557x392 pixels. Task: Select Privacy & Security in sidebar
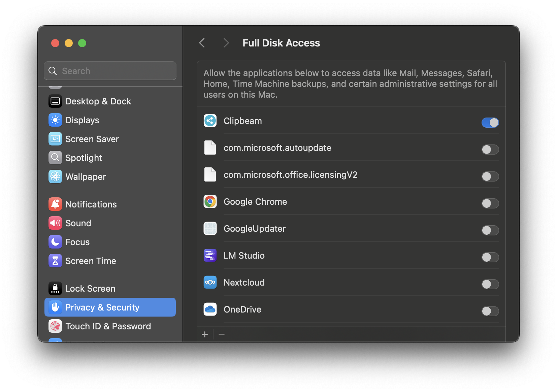point(110,307)
